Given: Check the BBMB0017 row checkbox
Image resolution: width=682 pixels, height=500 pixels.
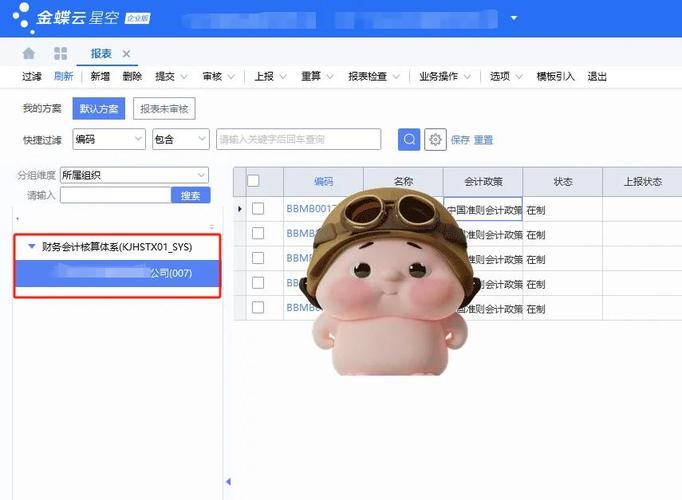Looking at the screenshot, I should 258,209.
